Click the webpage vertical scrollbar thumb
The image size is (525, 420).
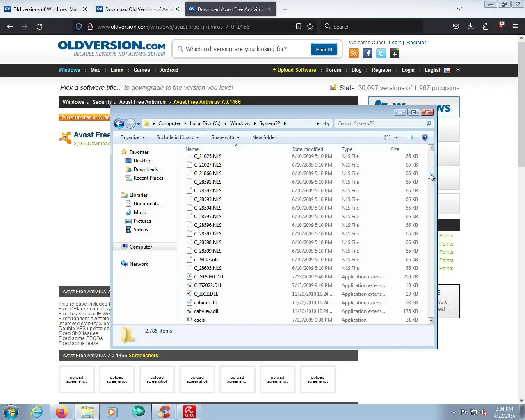(521, 104)
